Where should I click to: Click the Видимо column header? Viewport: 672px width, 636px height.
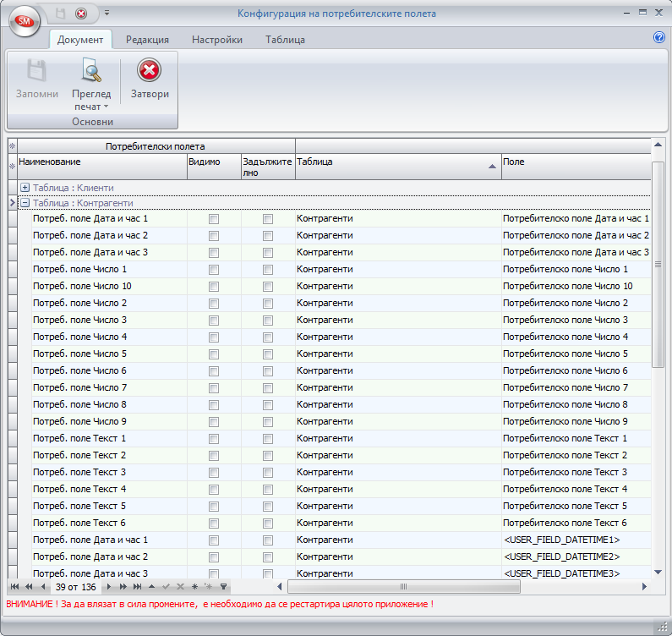point(215,167)
